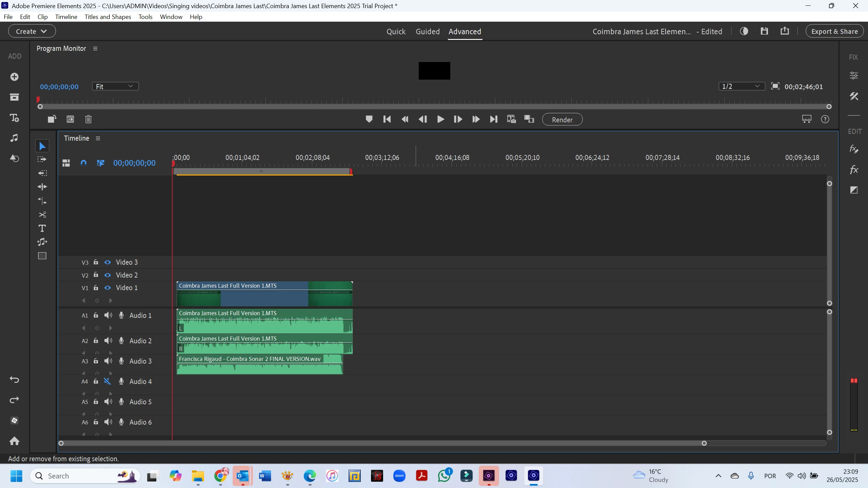The image size is (868, 488).
Task: Open the Titles and Shapes menu
Action: pyautogui.click(x=108, y=17)
